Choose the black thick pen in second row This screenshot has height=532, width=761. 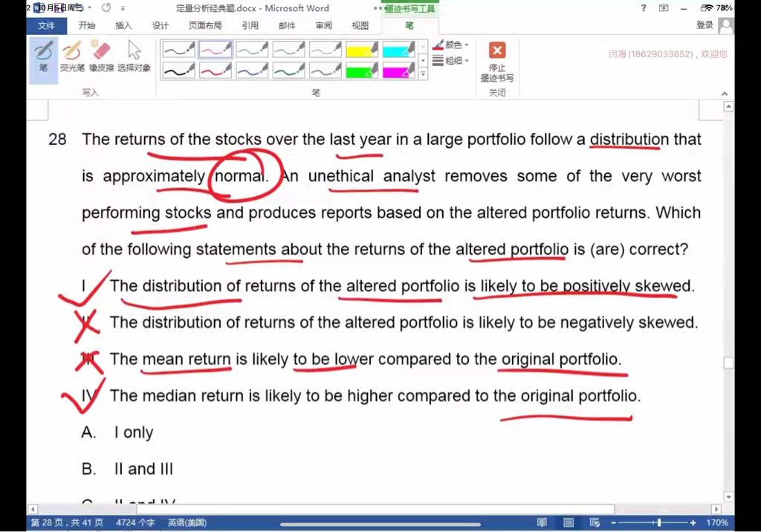coord(178,71)
